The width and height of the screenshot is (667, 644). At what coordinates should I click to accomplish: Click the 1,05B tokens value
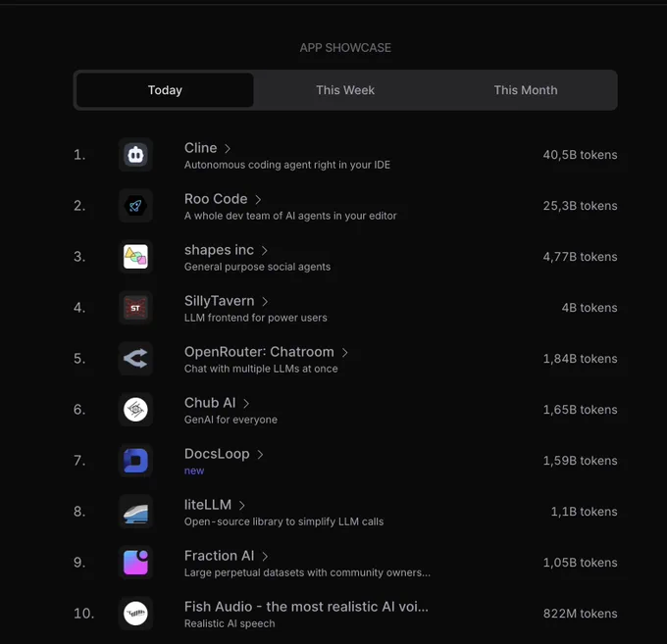580,563
